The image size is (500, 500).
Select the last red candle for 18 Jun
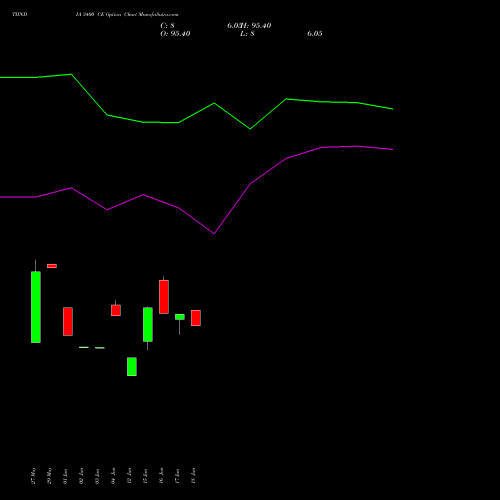click(196, 318)
